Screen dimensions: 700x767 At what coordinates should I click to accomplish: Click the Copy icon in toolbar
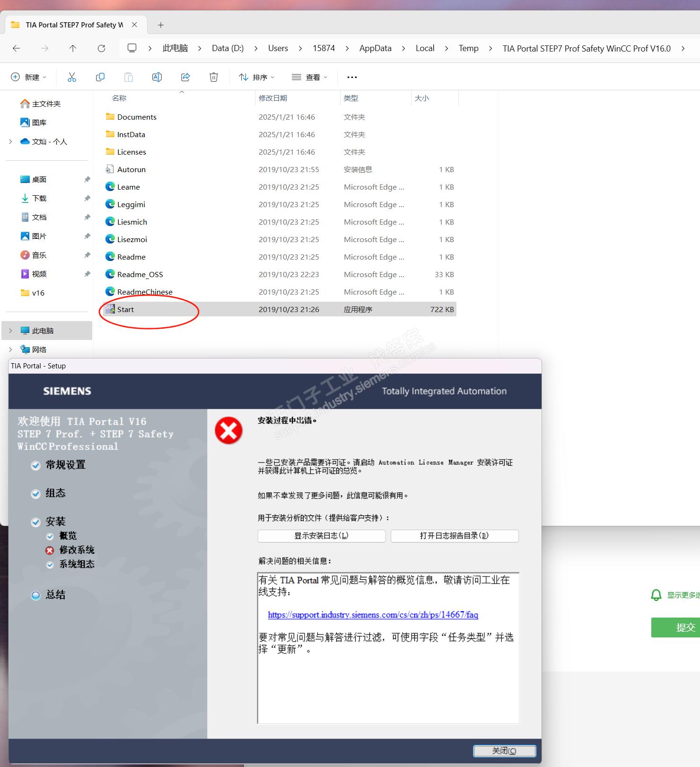point(100,77)
